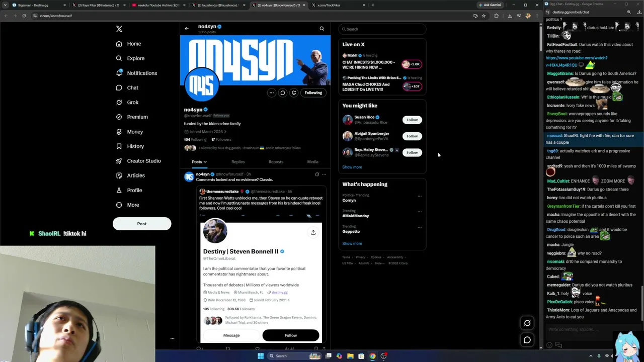This screenshot has height=362, width=644.
Task: Show more trends under What's happening
Action: [x=352, y=243]
